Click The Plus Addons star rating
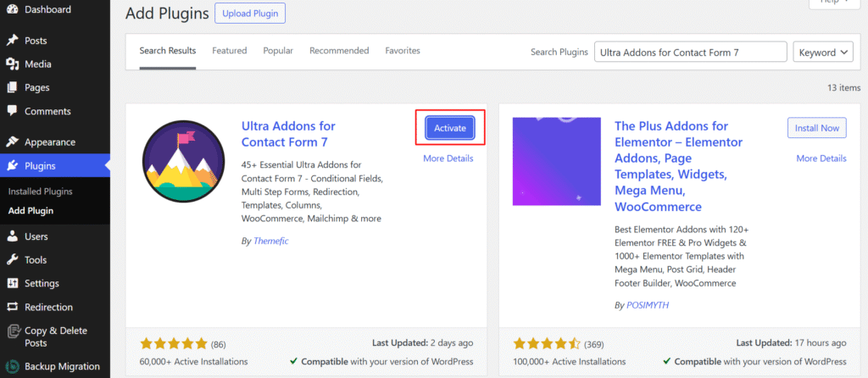 point(547,344)
